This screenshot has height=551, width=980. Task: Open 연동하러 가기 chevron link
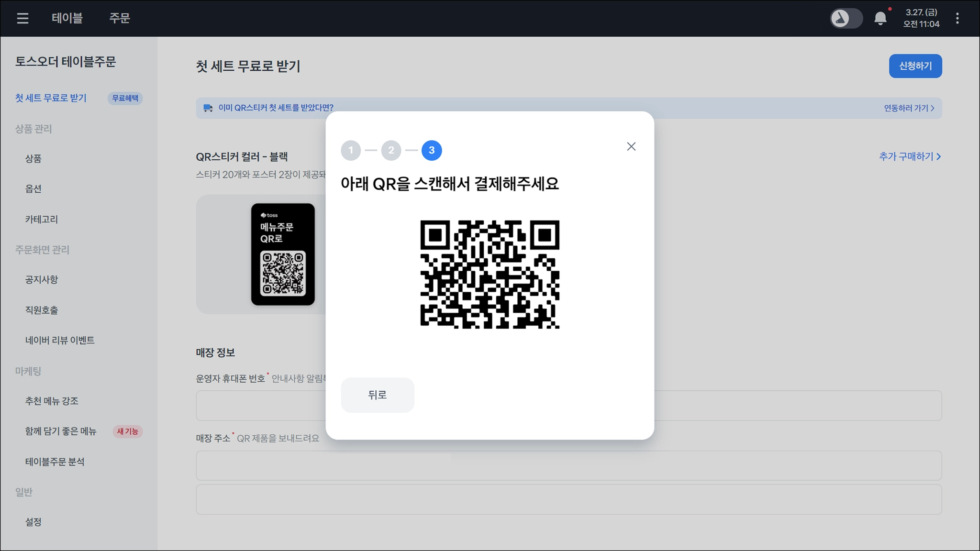[x=909, y=108]
